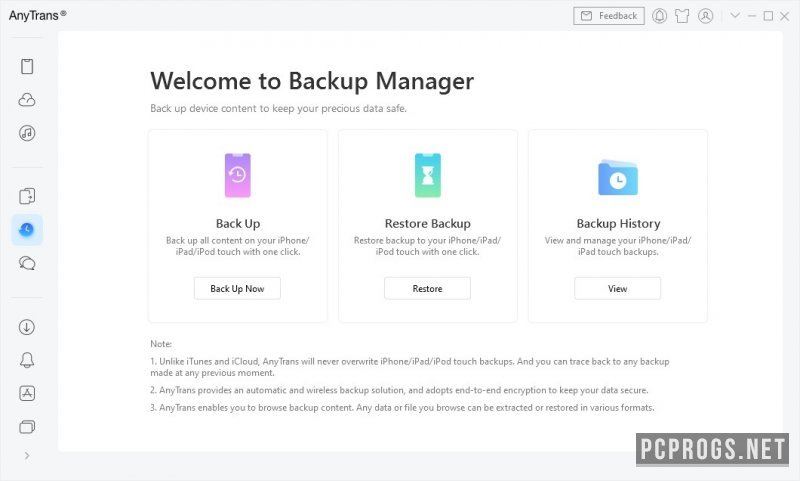Open the Device Manager sidebar icon
This screenshot has height=481, width=800.
pyautogui.click(x=27, y=66)
